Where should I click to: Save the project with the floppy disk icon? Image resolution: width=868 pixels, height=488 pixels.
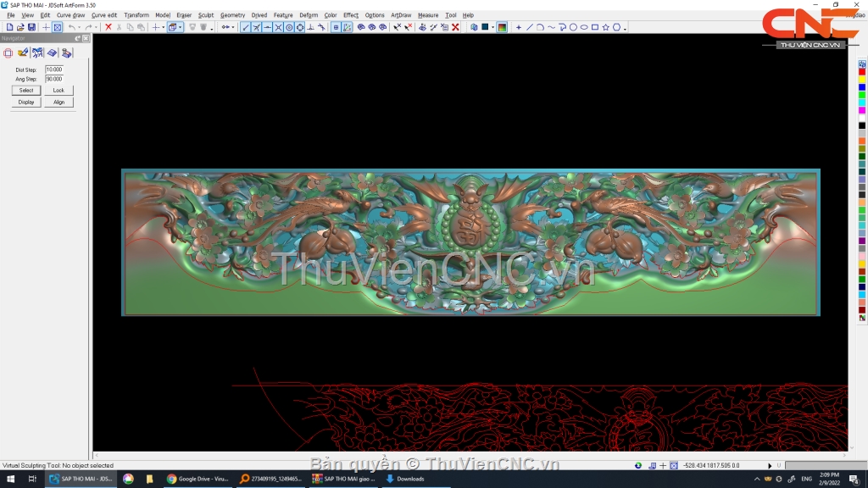[x=31, y=27]
